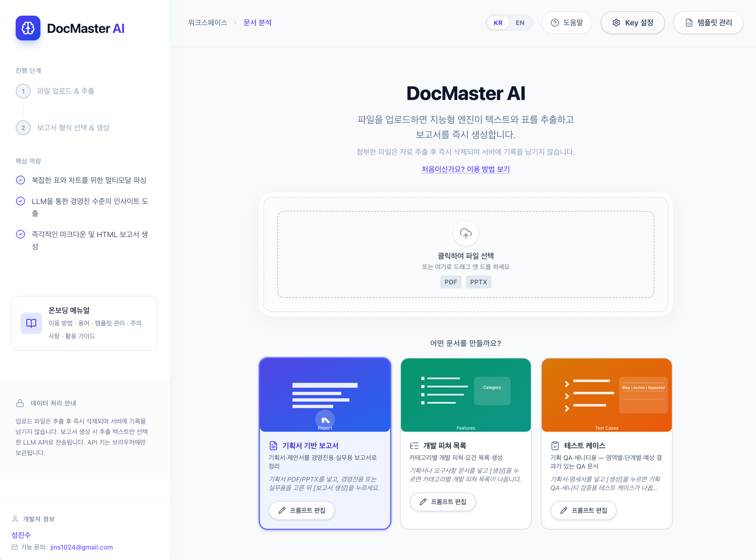Open the 처음이신가요? 이용 방법 보기 link
Image resolution: width=756 pixels, height=560 pixels.
(465, 169)
